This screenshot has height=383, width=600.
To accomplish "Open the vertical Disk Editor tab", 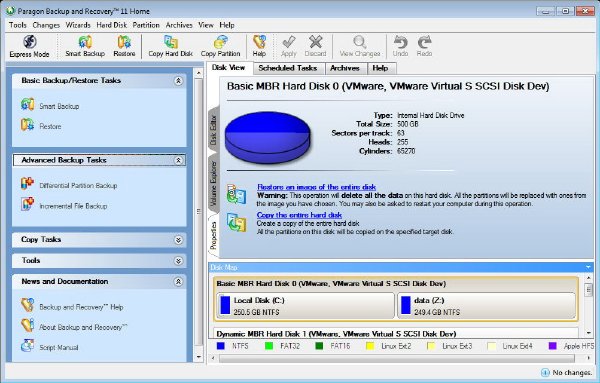I will [214, 129].
